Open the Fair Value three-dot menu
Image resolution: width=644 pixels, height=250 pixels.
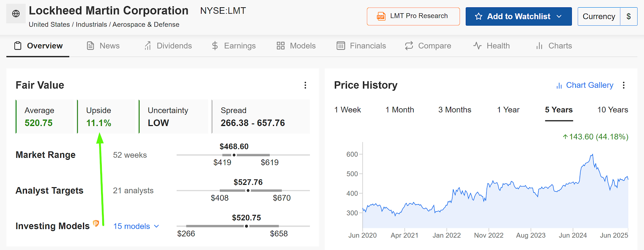pos(305,85)
